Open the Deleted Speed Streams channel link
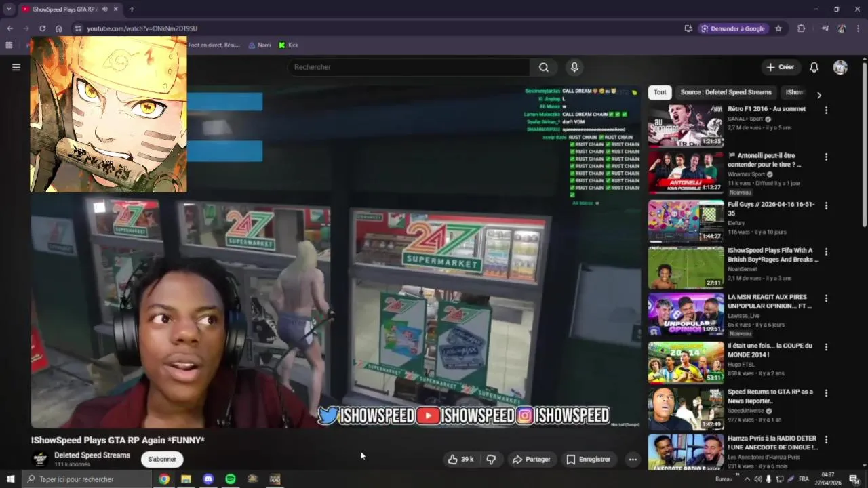The height and width of the screenshot is (488, 868). (92, 455)
